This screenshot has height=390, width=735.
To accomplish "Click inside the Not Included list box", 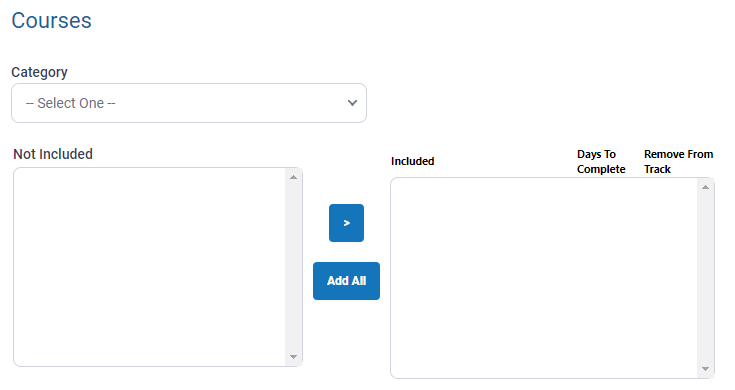I will [x=149, y=267].
